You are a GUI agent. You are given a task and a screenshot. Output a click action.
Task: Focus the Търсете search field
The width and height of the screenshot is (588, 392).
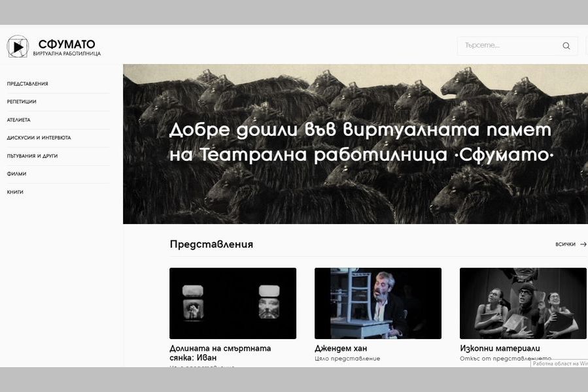tap(517, 46)
